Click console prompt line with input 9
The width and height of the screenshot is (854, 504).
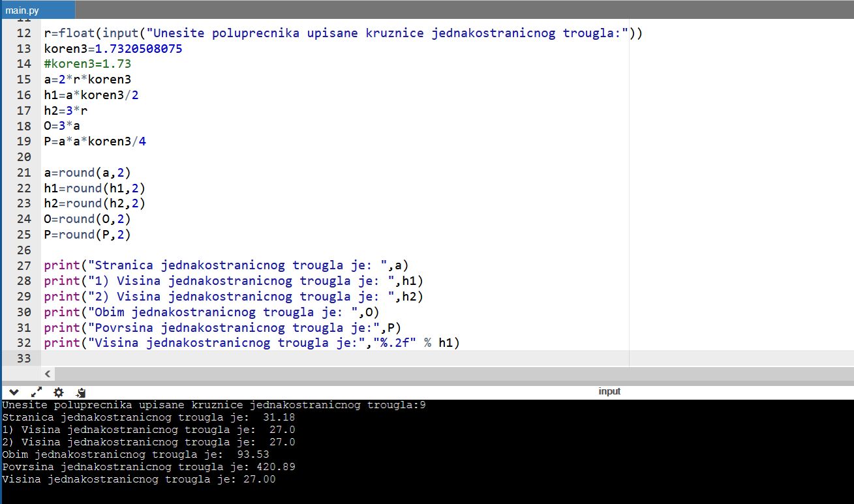tap(213, 405)
